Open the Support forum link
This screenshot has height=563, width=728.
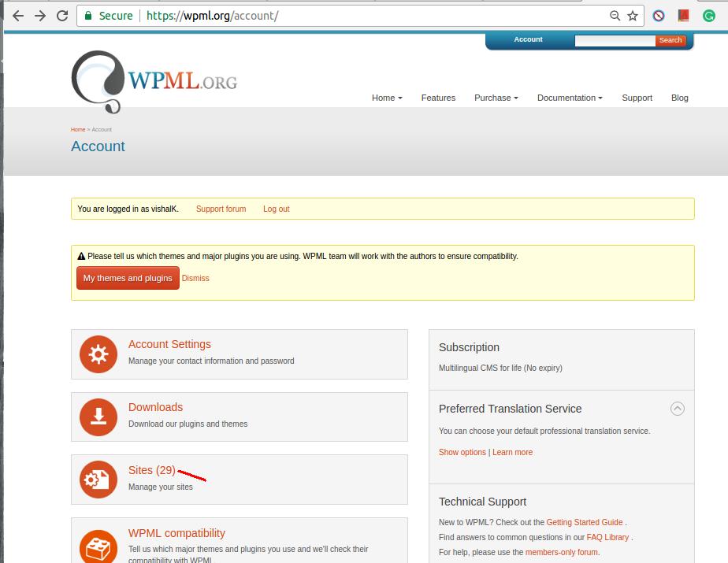point(221,209)
